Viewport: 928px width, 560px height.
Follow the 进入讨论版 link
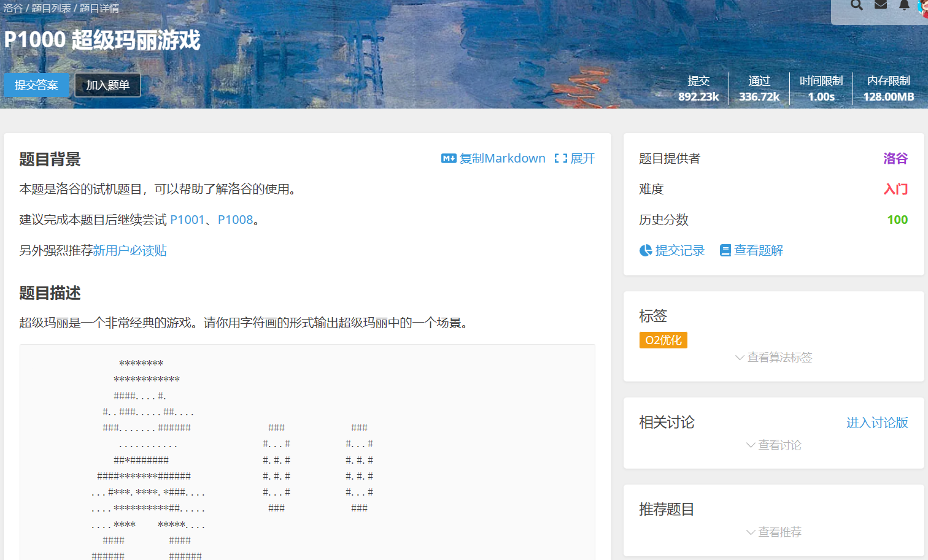click(877, 423)
